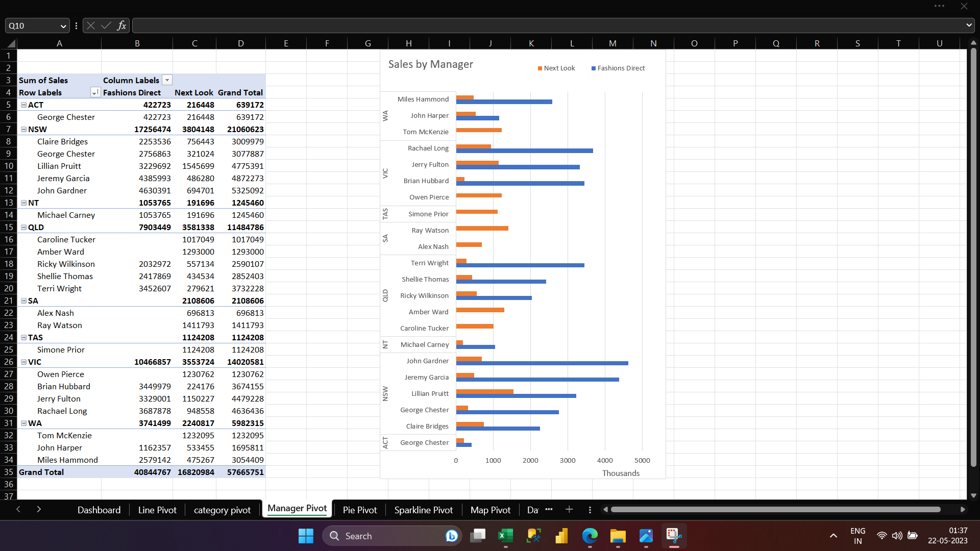Open the Column Labels filter dropdown
Image resolution: width=980 pixels, height=551 pixels.
coord(166,80)
